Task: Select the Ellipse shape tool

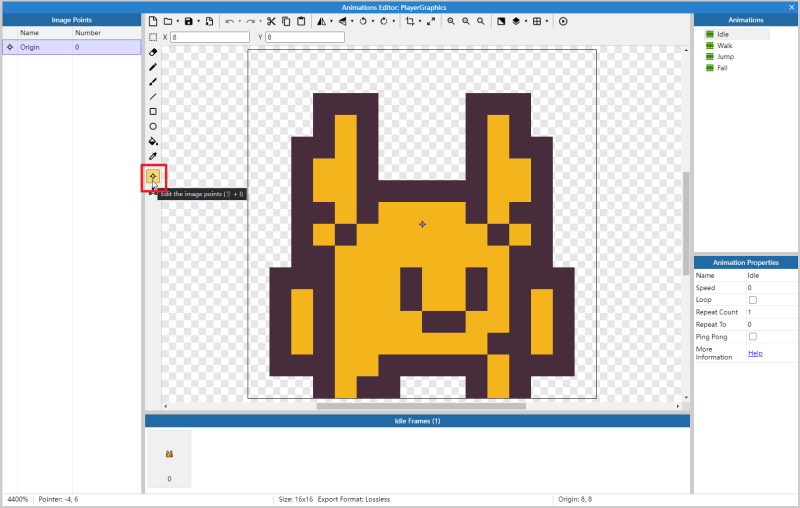Action: click(x=153, y=126)
